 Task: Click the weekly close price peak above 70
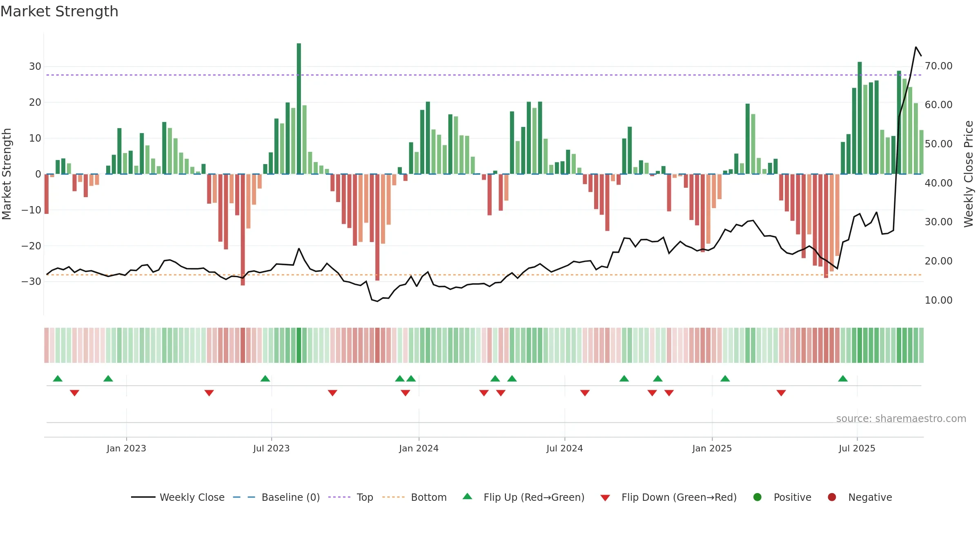(x=916, y=47)
